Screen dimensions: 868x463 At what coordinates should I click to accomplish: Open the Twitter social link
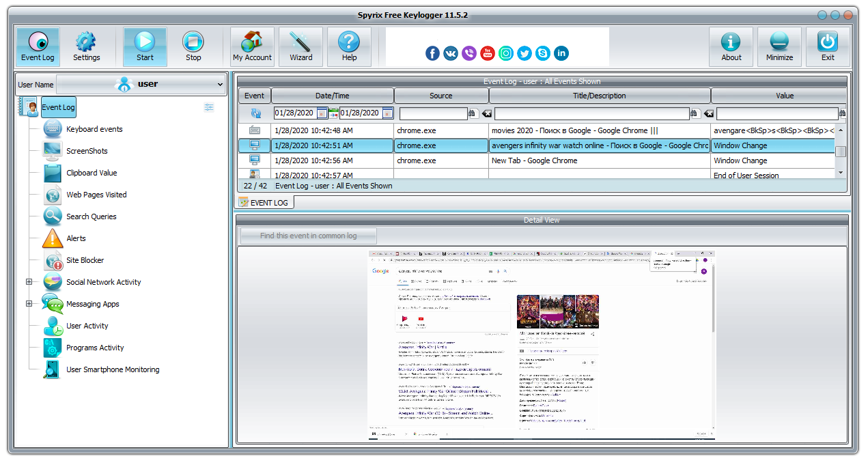point(524,53)
